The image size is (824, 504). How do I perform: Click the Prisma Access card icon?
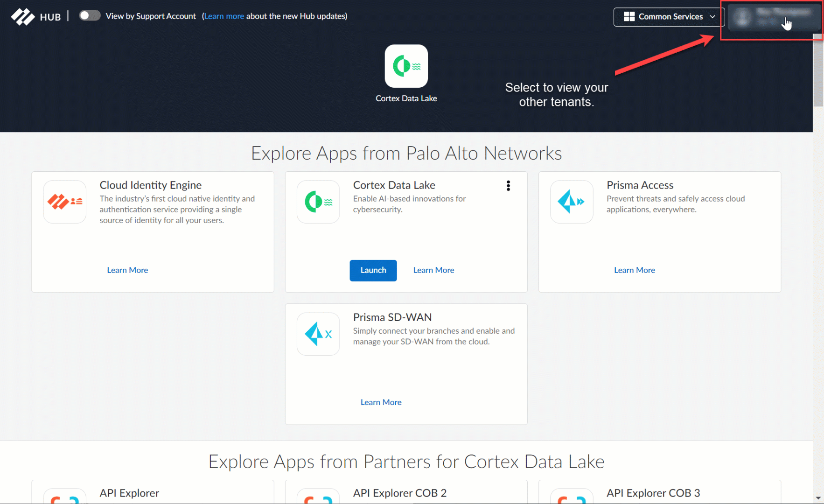(572, 202)
